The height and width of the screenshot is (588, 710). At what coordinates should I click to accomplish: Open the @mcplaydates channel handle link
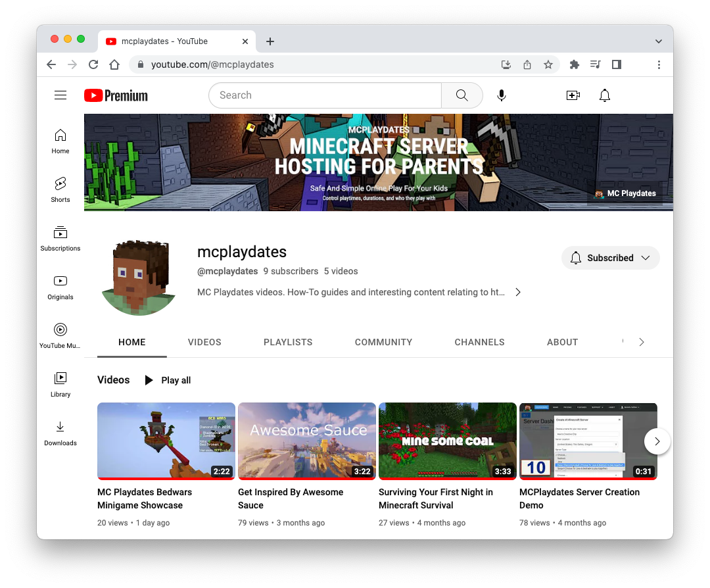[x=227, y=271]
